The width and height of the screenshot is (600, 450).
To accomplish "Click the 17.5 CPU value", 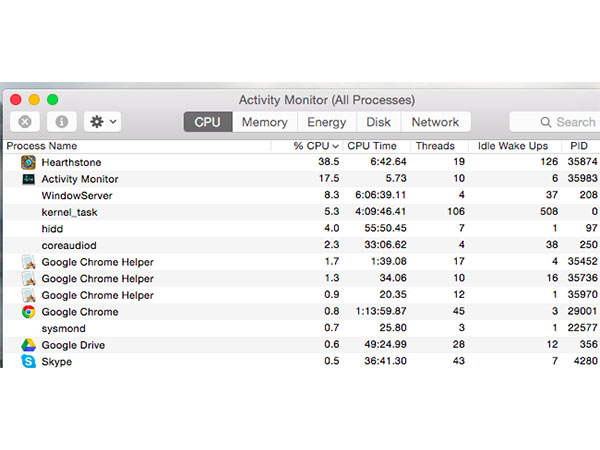I will pyautogui.click(x=329, y=178).
